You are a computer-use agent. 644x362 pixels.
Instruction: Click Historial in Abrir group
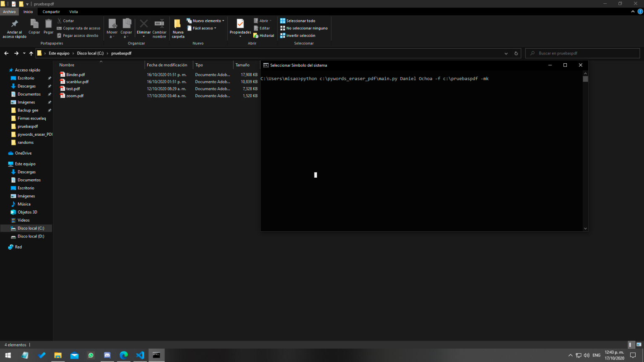[264, 36]
